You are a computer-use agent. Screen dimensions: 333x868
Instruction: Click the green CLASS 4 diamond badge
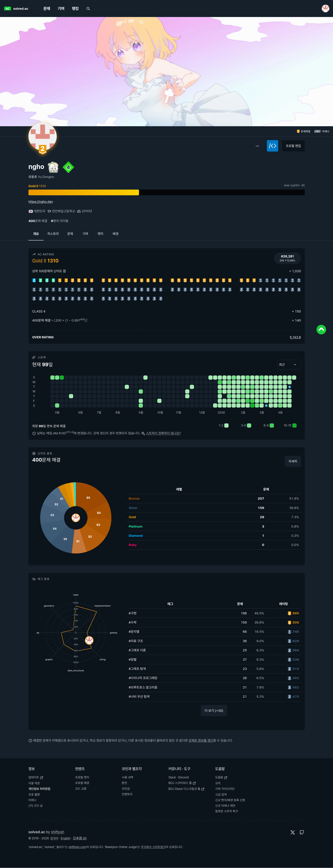pyautogui.click(x=68, y=167)
